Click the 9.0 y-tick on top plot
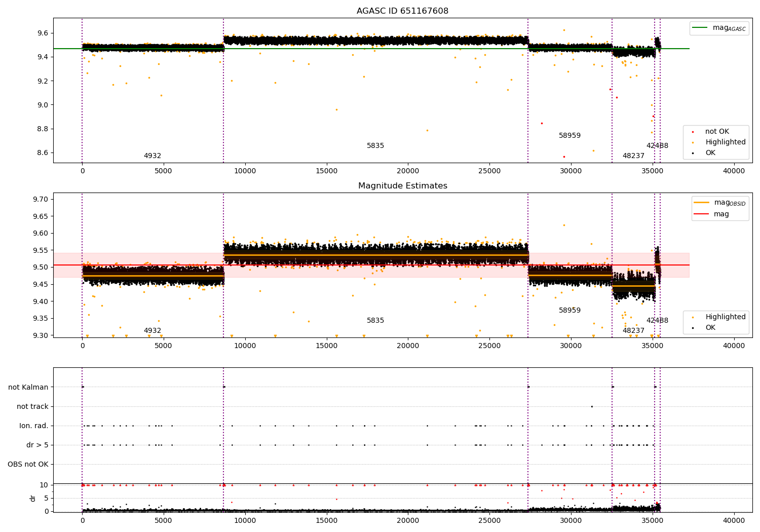The height and width of the screenshot is (532, 760). pyautogui.click(x=42, y=105)
